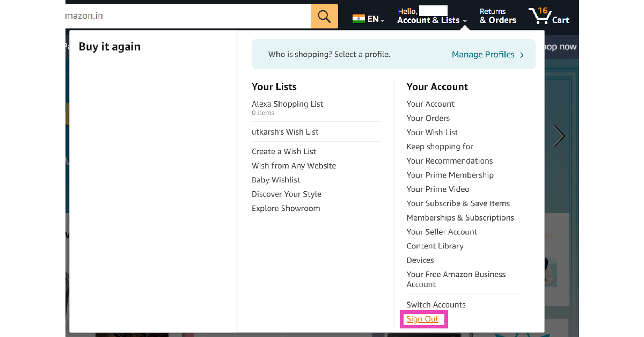
Task: Open Alexa Shopping List
Action: [x=288, y=104]
